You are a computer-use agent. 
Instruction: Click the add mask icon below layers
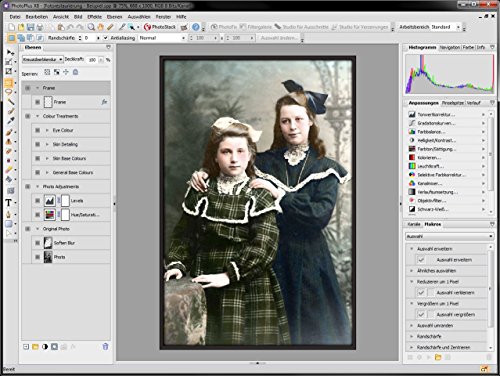(54, 347)
